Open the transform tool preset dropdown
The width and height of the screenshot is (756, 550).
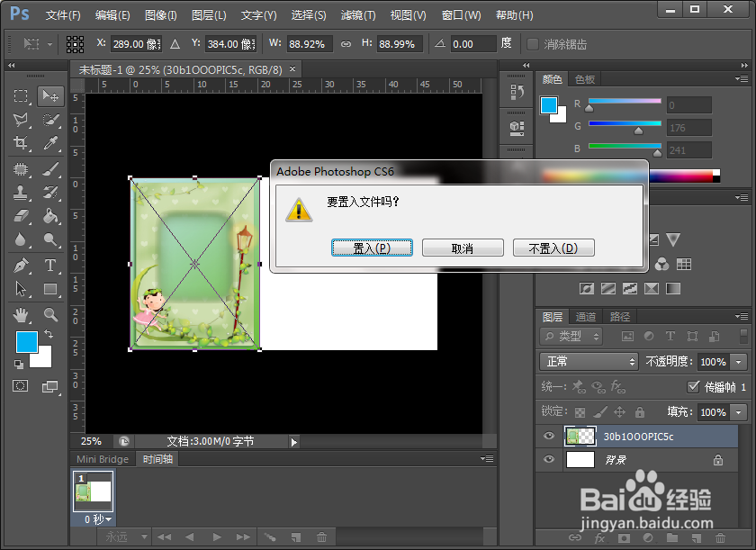(x=38, y=44)
